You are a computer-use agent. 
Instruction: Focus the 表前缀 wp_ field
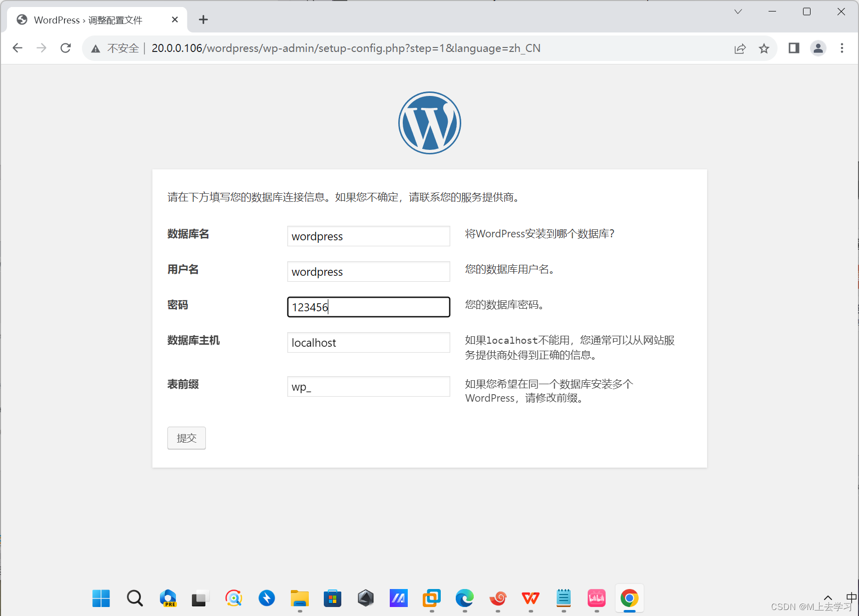tap(369, 386)
